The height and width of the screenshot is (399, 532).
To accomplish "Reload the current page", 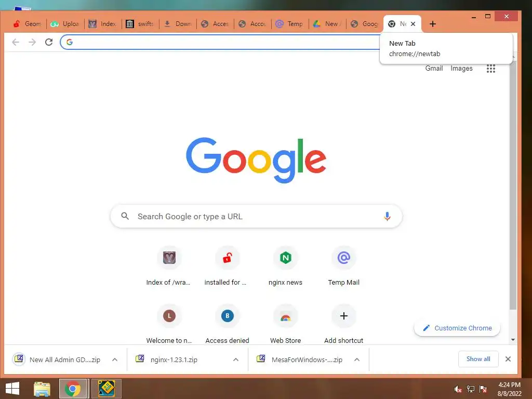I will coord(49,42).
